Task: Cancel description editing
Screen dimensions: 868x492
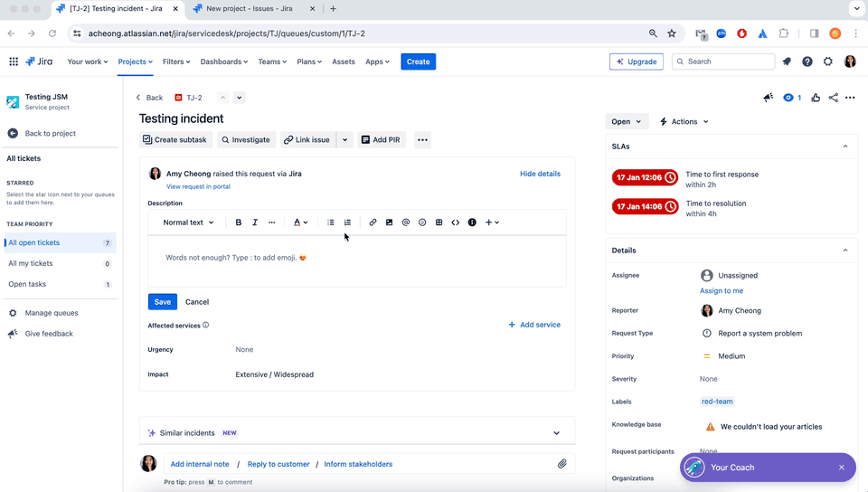Action: (197, 301)
